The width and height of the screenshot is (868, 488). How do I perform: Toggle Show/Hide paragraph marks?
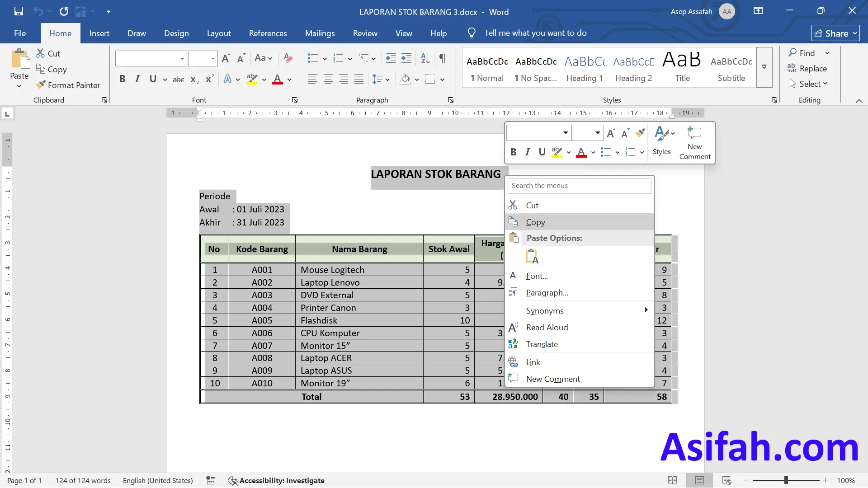tap(443, 58)
